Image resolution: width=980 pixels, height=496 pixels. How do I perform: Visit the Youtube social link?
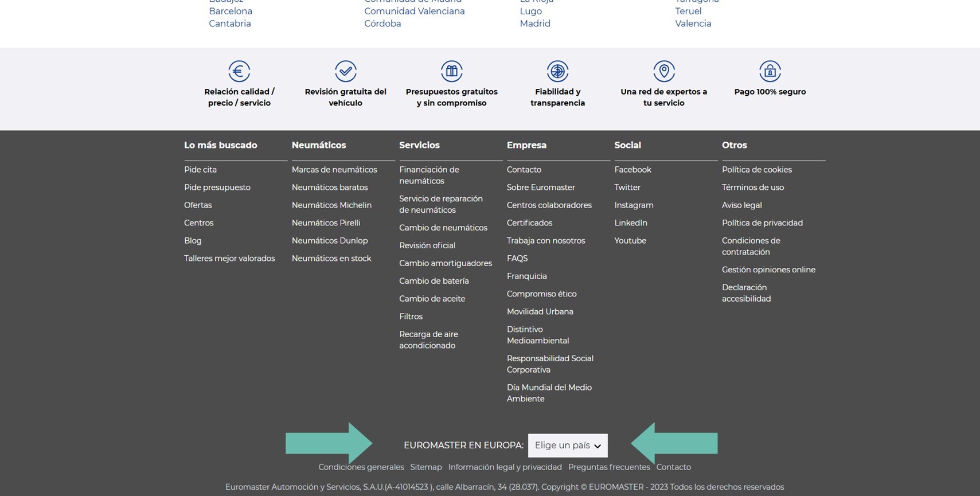630,241
